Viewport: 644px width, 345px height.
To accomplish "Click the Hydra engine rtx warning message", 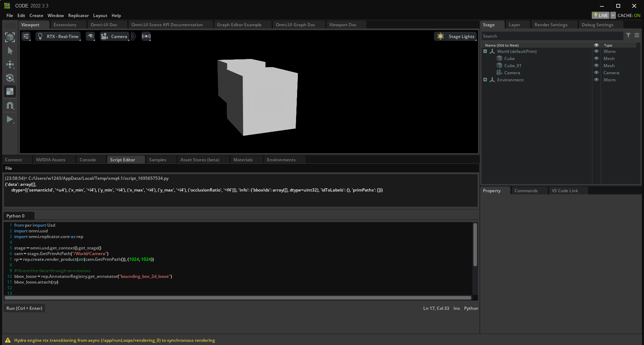I will pos(114,340).
